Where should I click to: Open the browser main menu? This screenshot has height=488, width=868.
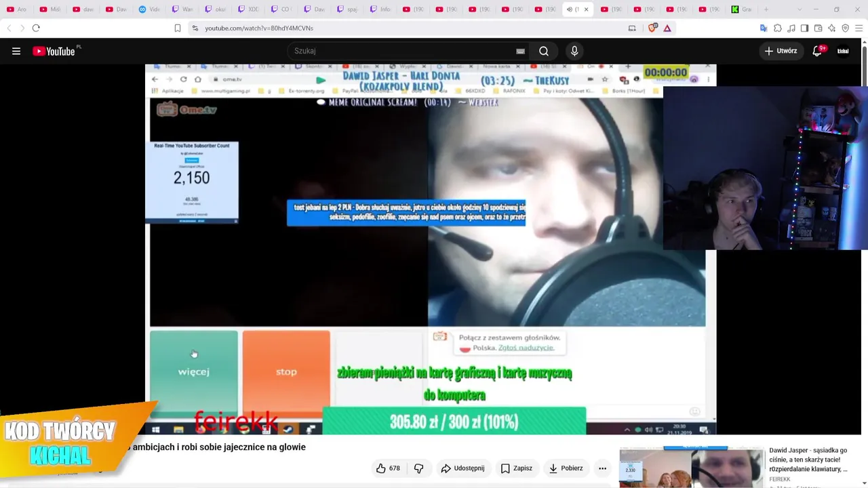coord(859,28)
